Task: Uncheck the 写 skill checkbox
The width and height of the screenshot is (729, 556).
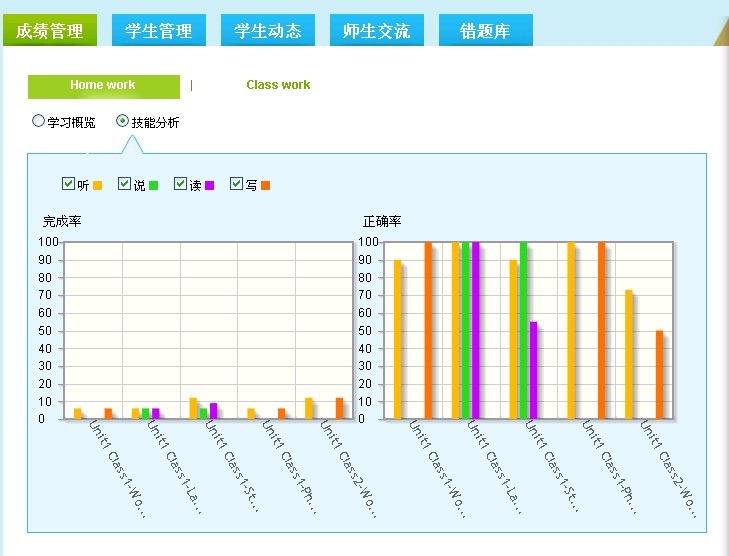Action: coord(237,184)
